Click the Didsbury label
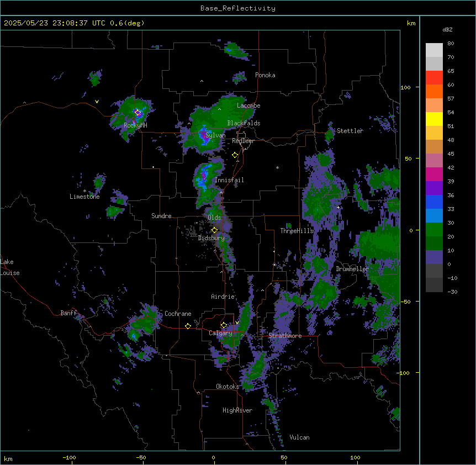Image resolution: width=476 pixels, height=465 pixels. [211, 238]
